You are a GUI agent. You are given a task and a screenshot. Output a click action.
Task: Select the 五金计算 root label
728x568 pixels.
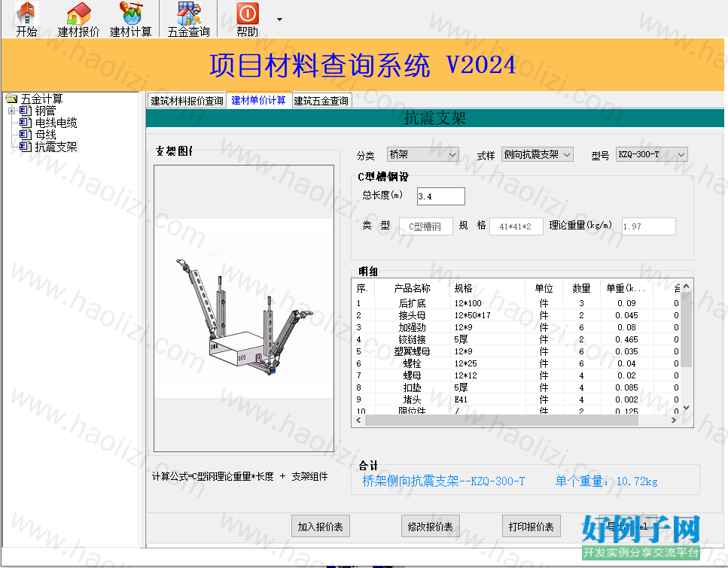click(x=42, y=99)
